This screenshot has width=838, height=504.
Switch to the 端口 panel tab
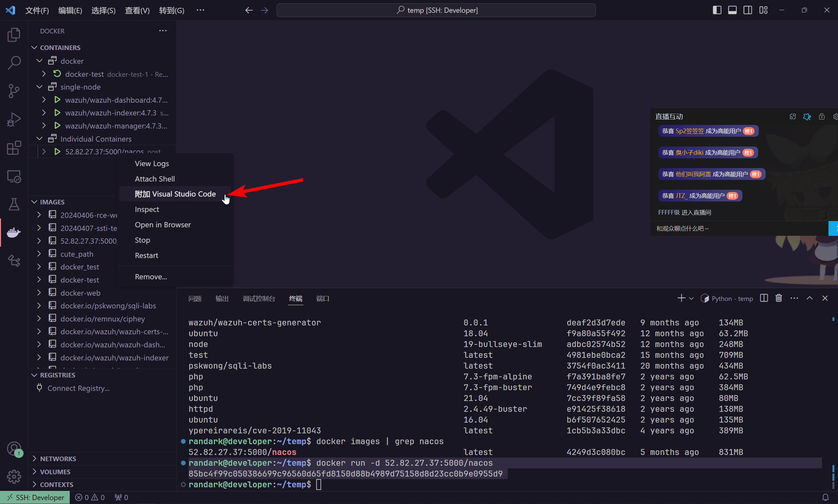click(x=322, y=298)
